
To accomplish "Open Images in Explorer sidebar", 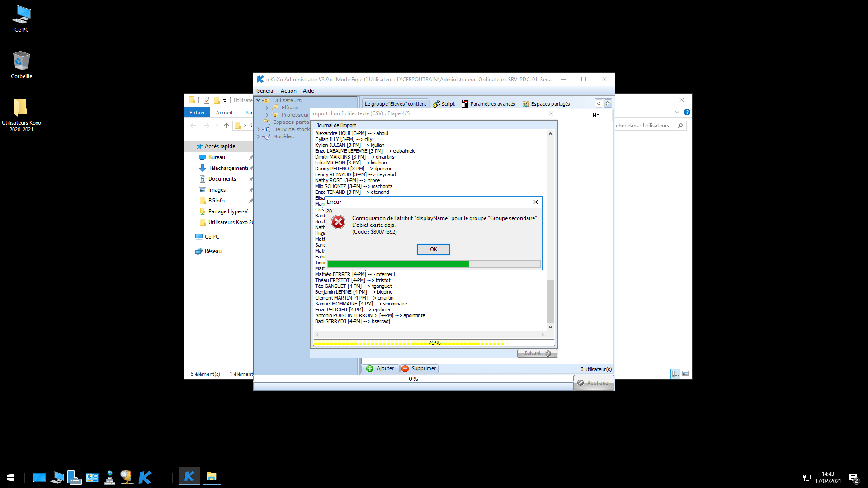I will point(217,190).
